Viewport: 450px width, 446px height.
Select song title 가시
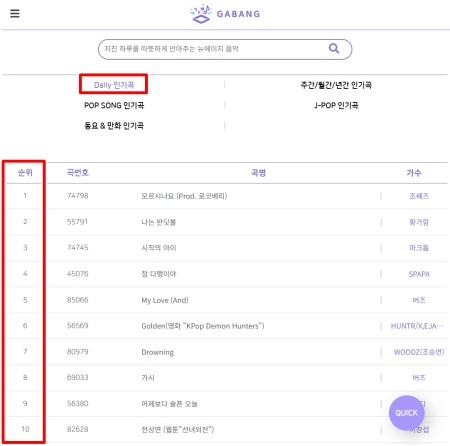[x=148, y=378]
